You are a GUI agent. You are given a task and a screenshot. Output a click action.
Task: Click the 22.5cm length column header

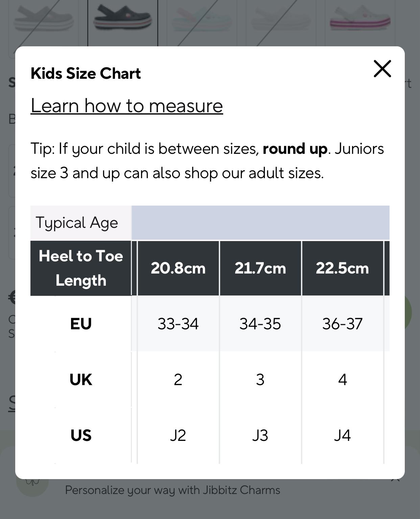(342, 268)
